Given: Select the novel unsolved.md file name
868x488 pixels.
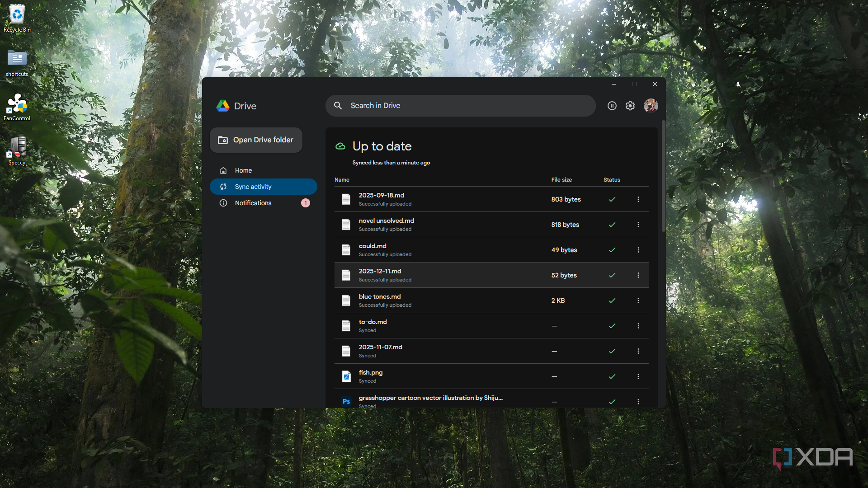Looking at the screenshot, I should pyautogui.click(x=386, y=221).
